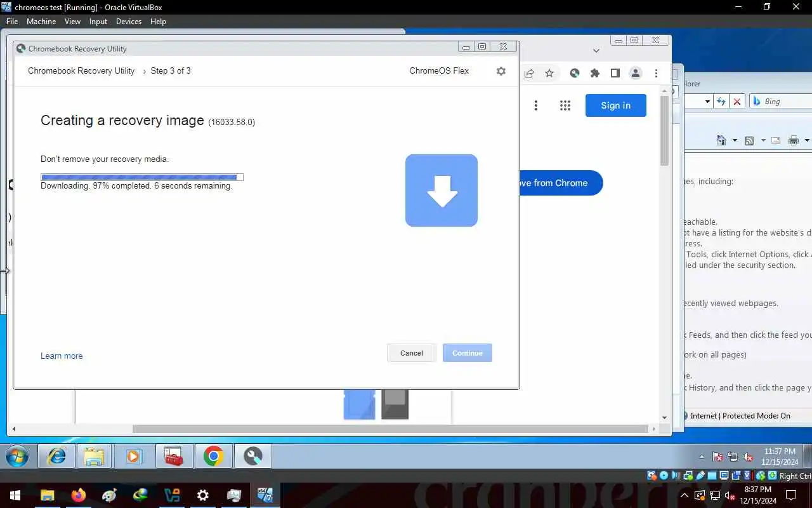Click the guest clock showing 11:37 PM
Image resolution: width=812 pixels, height=508 pixels.
pos(780,457)
